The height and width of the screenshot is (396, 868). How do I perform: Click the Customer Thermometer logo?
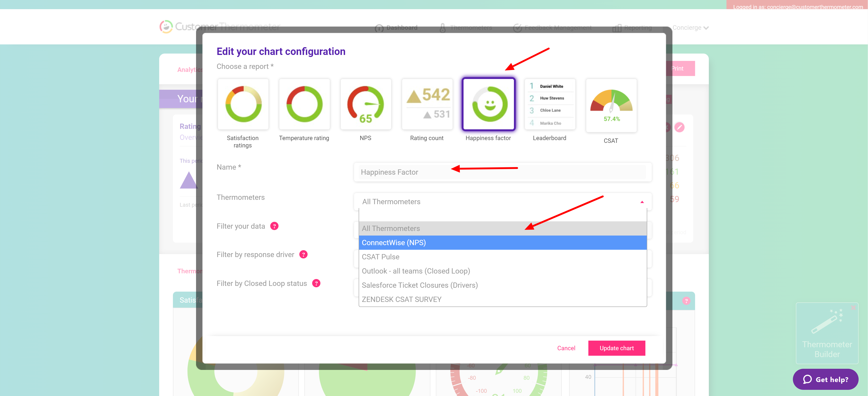pos(220,27)
